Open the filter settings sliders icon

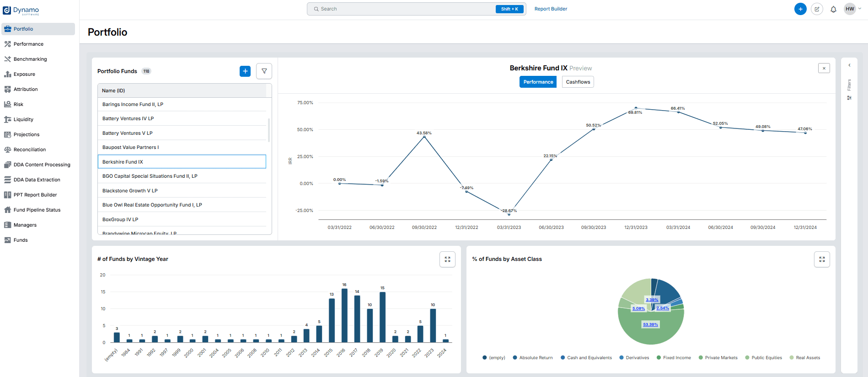849,98
